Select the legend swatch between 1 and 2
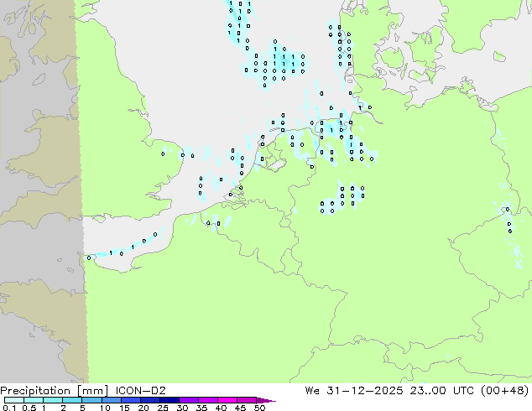The width and height of the screenshot is (532, 411). pyautogui.click(x=53, y=400)
